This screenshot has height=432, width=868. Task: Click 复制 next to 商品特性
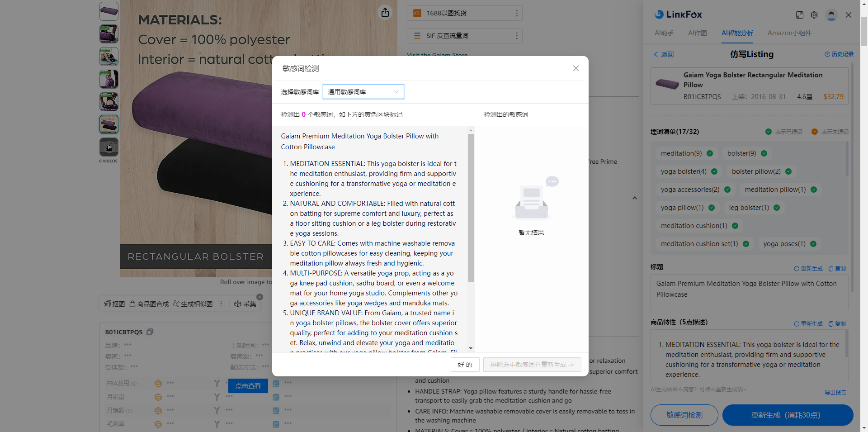837,324
